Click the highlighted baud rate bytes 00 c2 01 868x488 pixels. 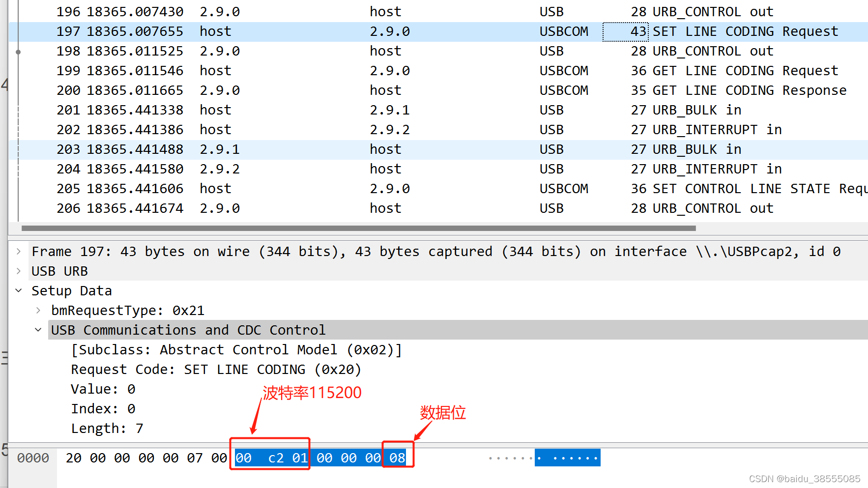point(269,458)
